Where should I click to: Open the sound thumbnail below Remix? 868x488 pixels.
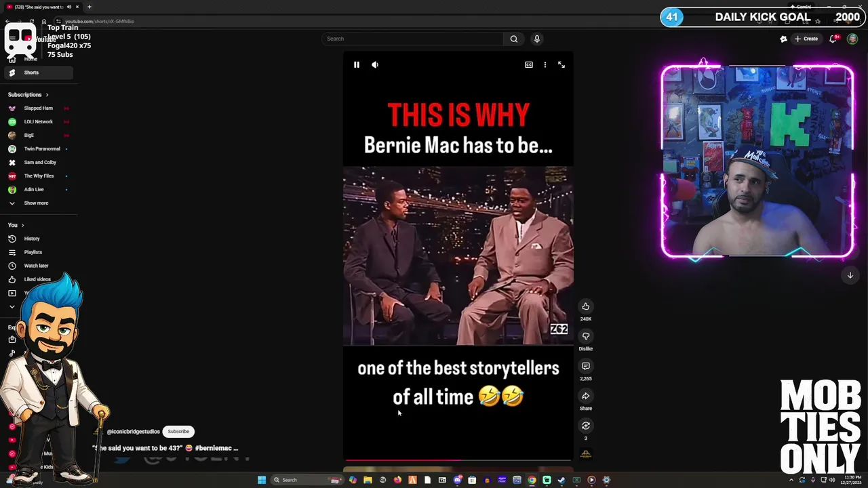[x=586, y=454]
